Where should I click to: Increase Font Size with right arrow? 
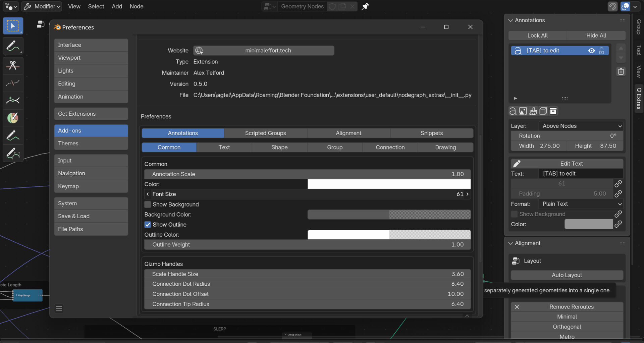tap(467, 194)
